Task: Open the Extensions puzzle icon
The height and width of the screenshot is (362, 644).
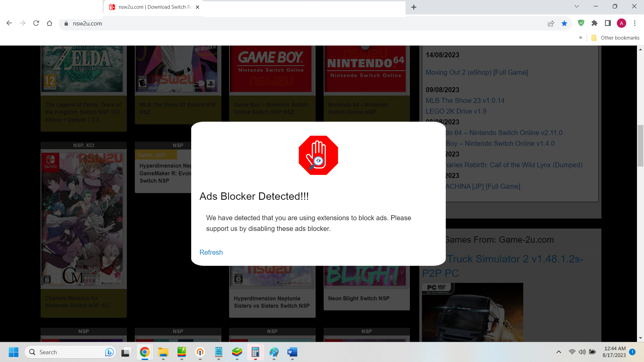Action: pyautogui.click(x=594, y=23)
